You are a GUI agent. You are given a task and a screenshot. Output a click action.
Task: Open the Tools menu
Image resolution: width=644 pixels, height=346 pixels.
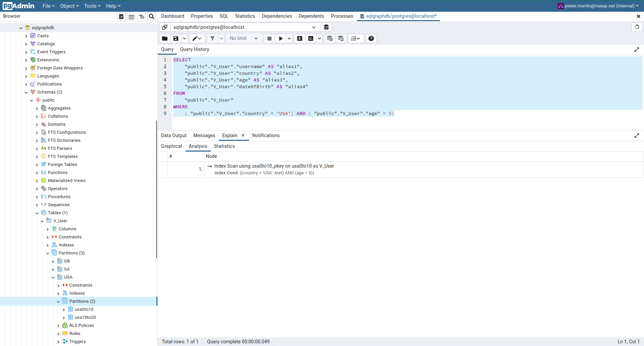pyautogui.click(x=92, y=6)
